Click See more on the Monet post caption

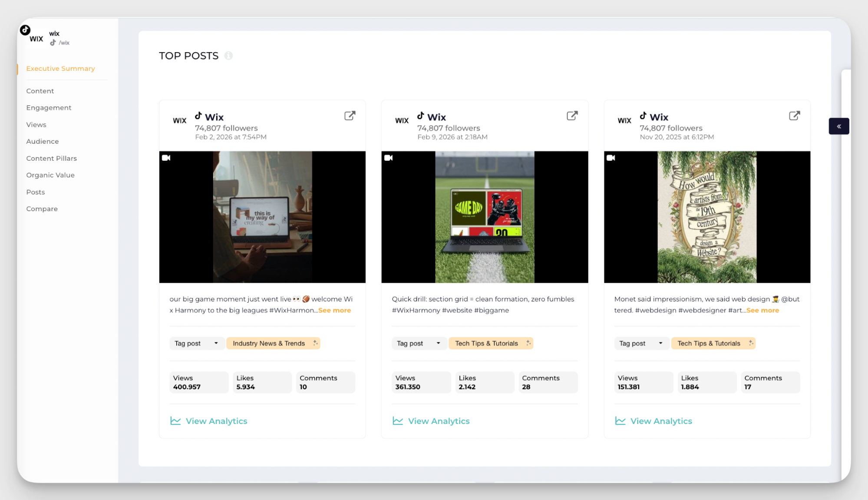[x=762, y=310]
